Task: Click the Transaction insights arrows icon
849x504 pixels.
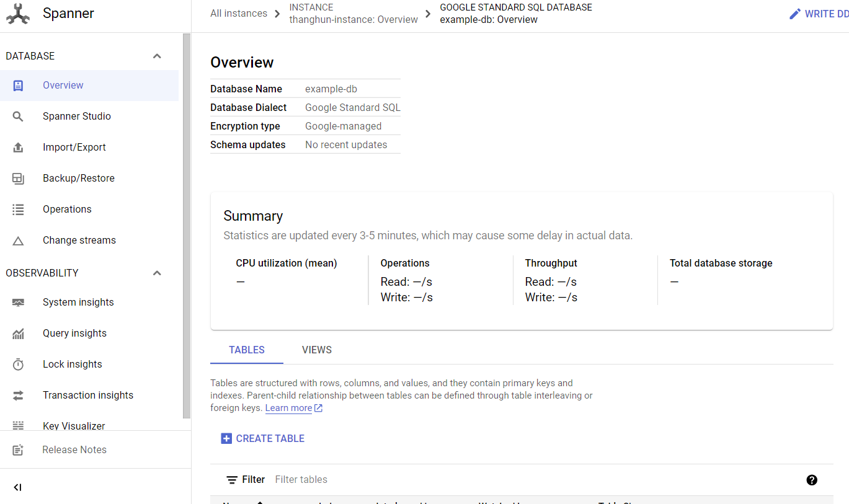Action: click(18, 396)
